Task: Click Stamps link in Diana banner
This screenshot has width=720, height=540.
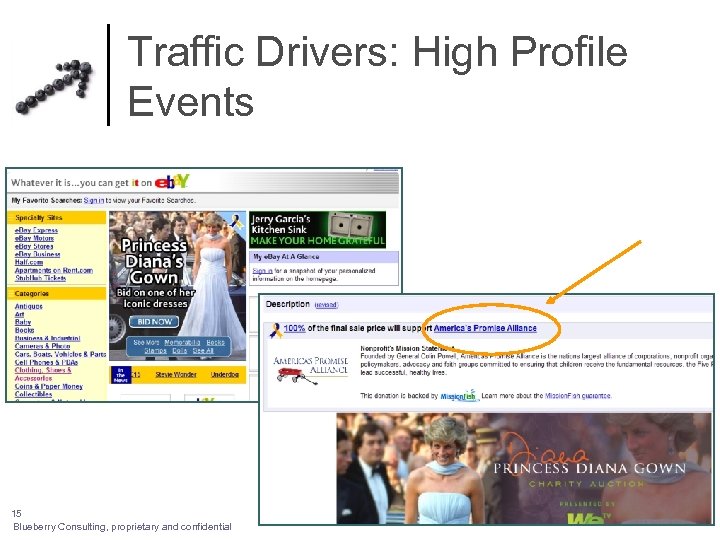Action: 155,351
